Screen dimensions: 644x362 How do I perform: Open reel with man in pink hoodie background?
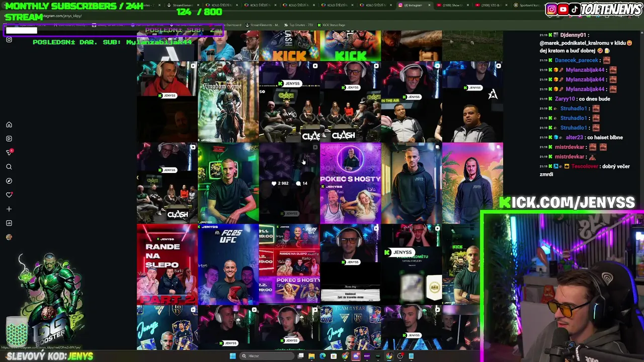pos(472,183)
